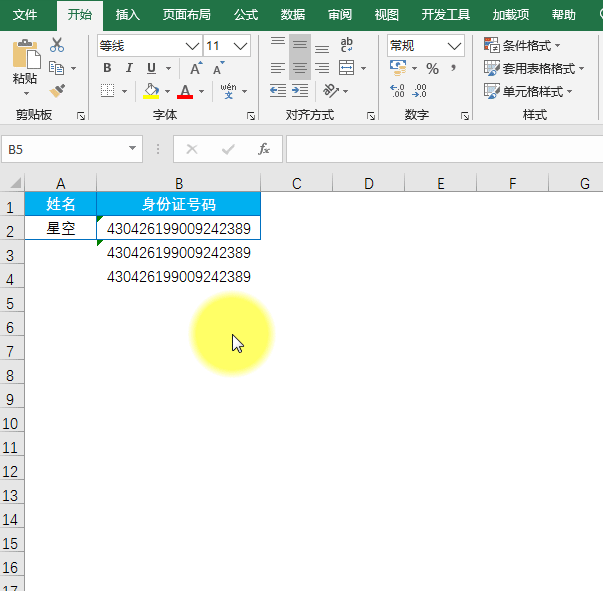
Task: Open the Font group dialog launcher
Action: [251, 116]
